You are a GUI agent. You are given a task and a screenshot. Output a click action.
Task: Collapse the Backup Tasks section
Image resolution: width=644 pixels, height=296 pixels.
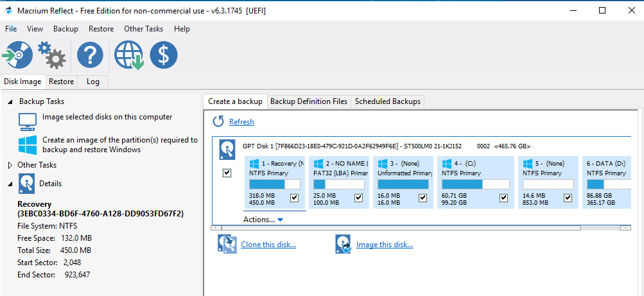(x=10, y=101)
